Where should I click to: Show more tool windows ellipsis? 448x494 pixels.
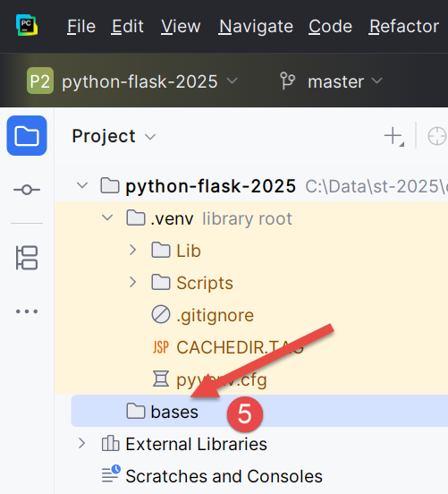pyautogui.click(x=27, y=311)
